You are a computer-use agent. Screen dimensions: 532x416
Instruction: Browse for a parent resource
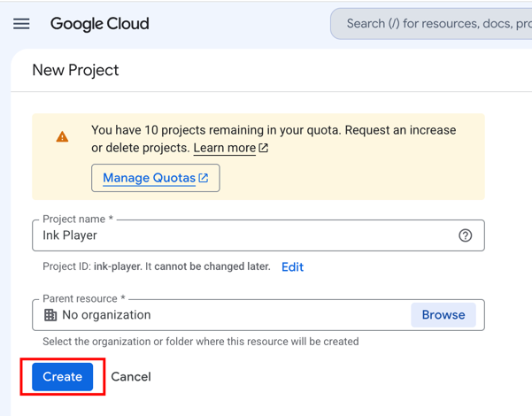(x=443, y=315)
